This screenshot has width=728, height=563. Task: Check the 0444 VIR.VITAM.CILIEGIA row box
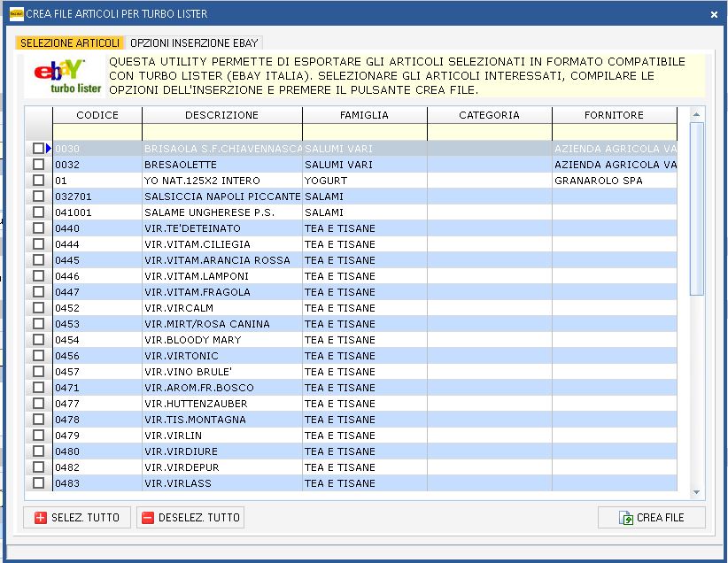tap(39, 243)
